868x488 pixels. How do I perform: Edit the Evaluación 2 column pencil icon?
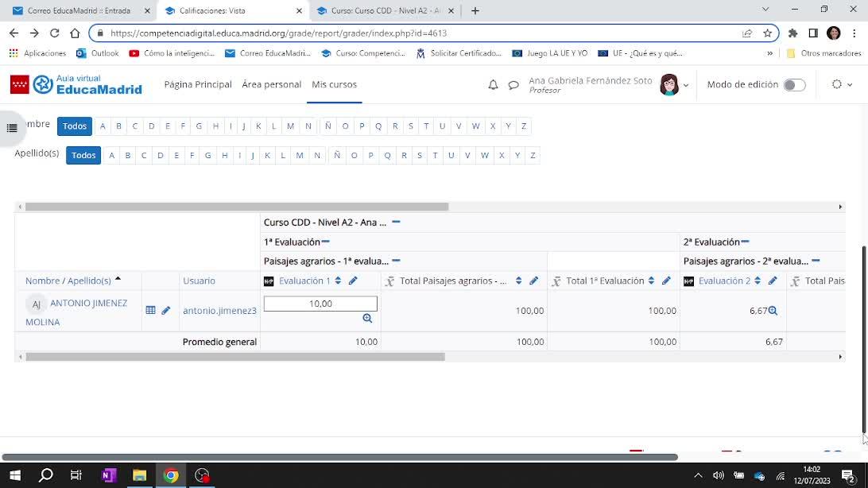click(x=773, y=281)
